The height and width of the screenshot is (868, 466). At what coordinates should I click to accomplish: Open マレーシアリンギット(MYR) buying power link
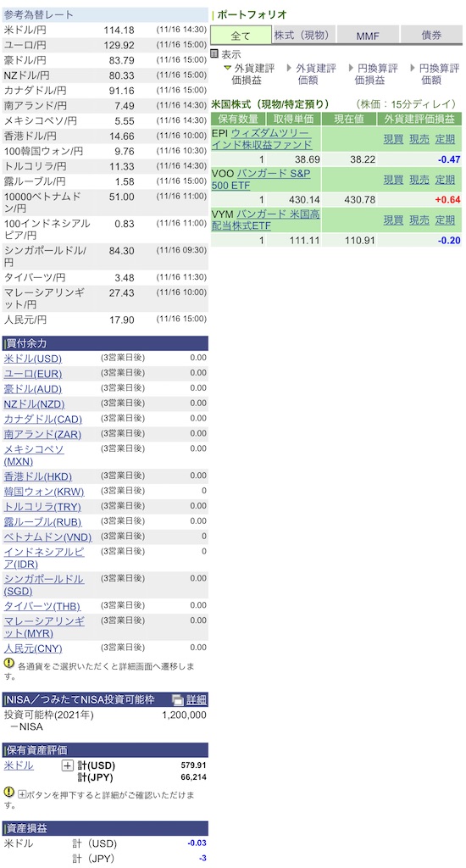(44, 627)
